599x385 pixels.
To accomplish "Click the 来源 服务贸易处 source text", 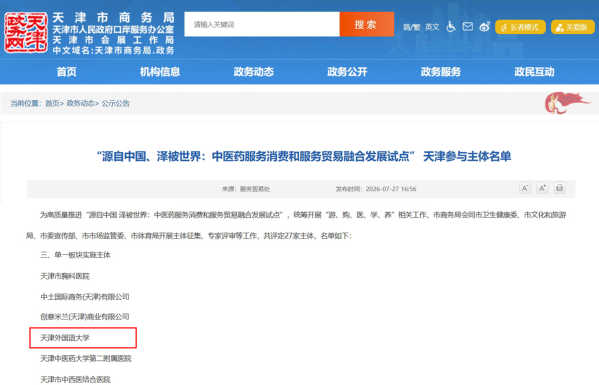I will click(246, 189).
